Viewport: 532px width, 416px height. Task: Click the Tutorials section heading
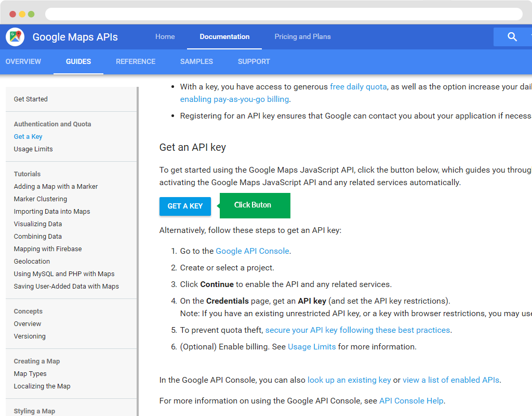[x=27, y=174]
